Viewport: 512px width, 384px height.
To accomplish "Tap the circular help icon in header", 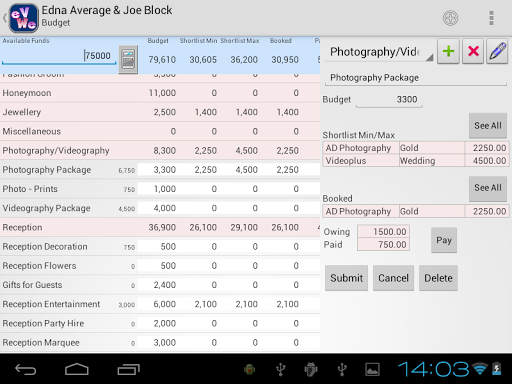I will coord(450,18).
